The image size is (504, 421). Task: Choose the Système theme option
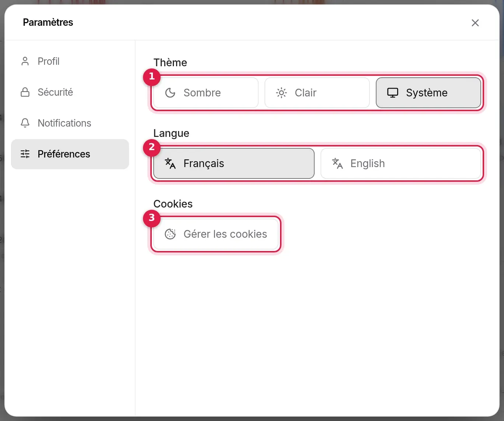[428, 93]
